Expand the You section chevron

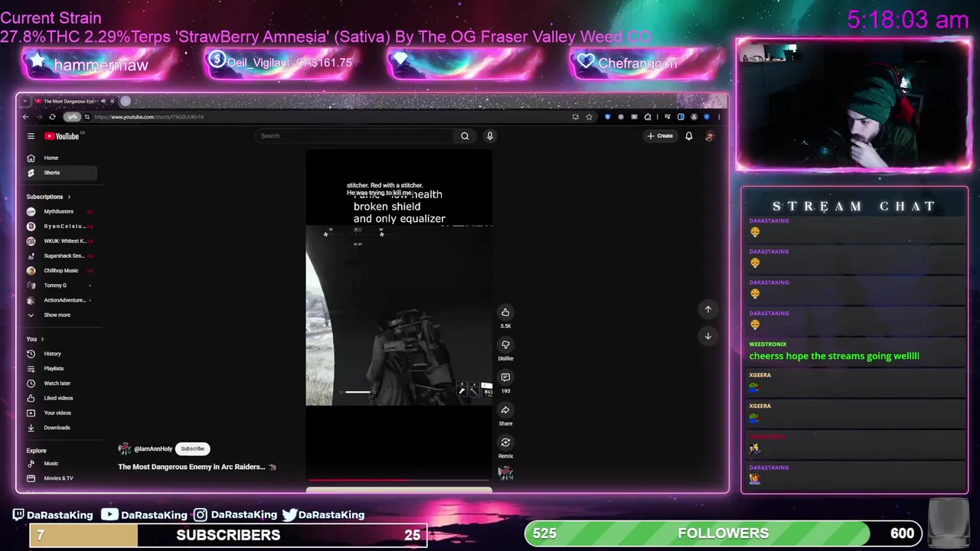click(42, 339)
